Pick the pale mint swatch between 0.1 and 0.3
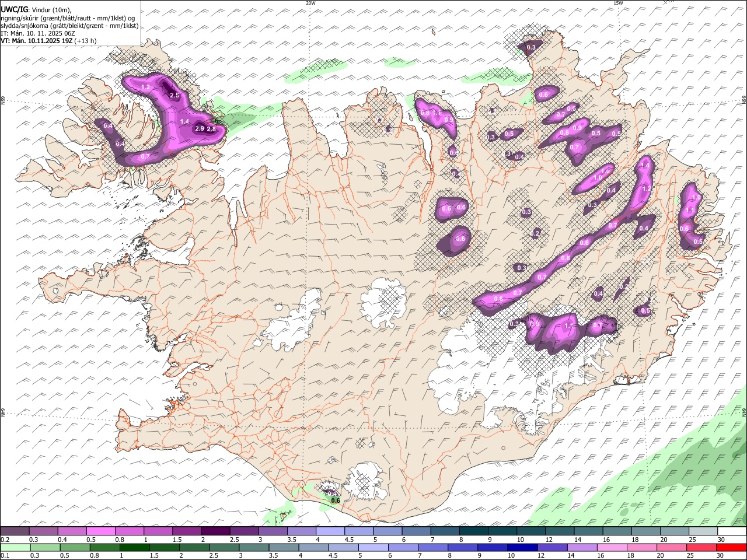 point(15,548)
